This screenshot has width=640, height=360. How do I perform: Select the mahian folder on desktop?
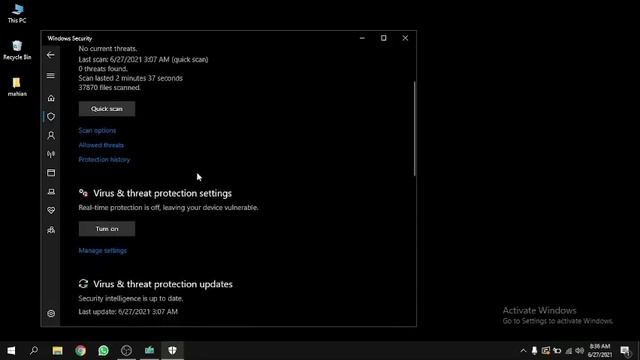coord(17,87)
